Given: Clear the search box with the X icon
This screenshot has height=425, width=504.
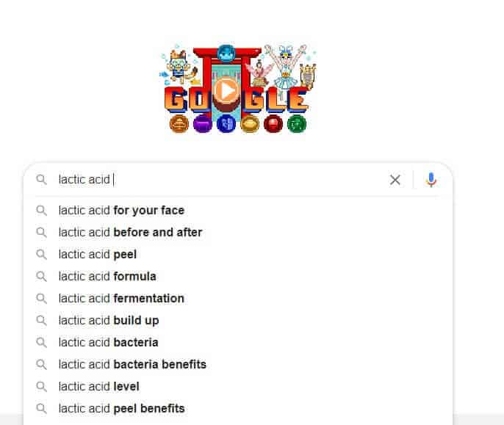Looking at the screenshot, I should [x=395, y=180].
